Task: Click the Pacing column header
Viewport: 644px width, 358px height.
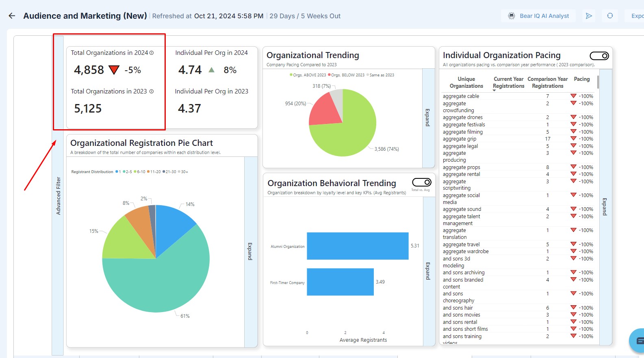Action: (581, 79)
